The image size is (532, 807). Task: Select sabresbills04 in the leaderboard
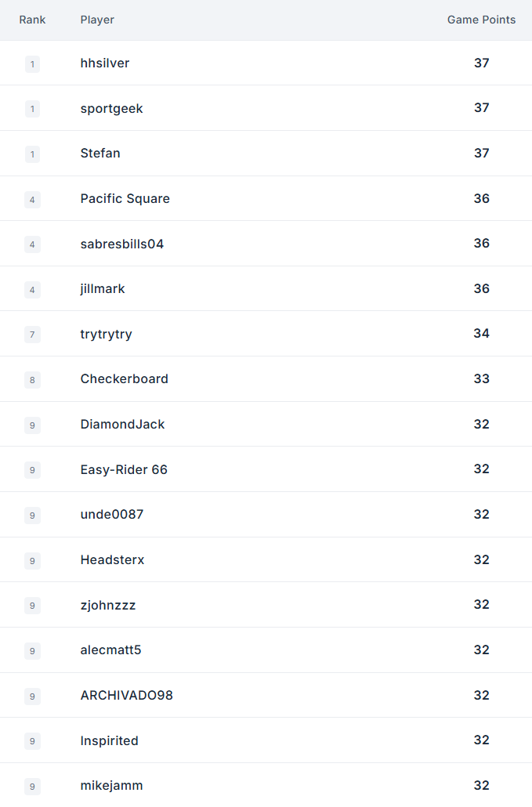click(x=122, y=244)
